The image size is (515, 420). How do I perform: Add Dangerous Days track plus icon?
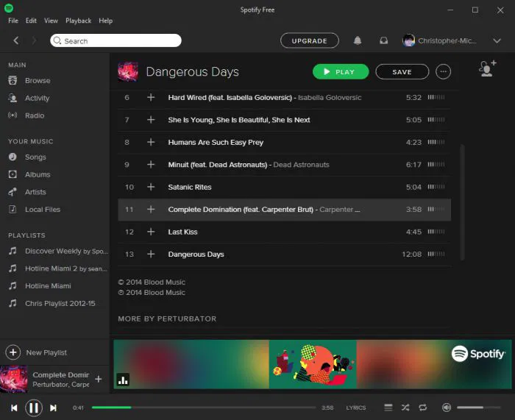pyautogui.click(x=151, y=254)
